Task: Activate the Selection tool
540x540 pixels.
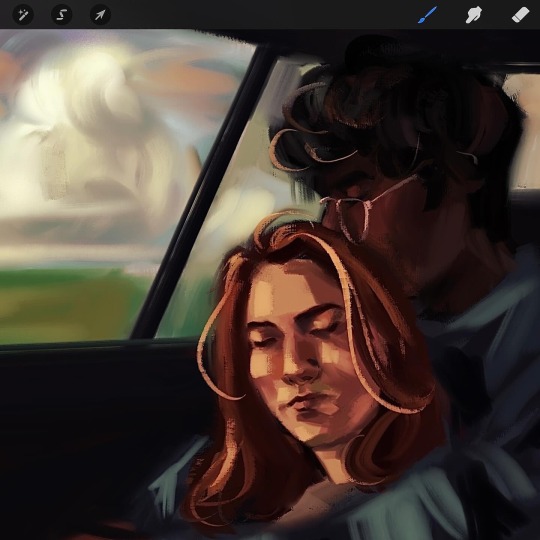Action: [62, 15]
